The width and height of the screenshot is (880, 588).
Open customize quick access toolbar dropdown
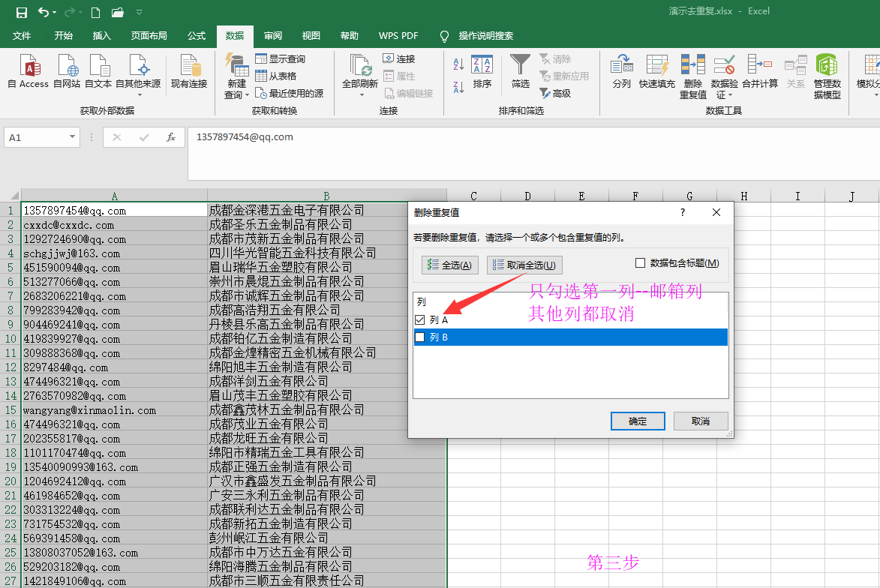pos(140,12)
